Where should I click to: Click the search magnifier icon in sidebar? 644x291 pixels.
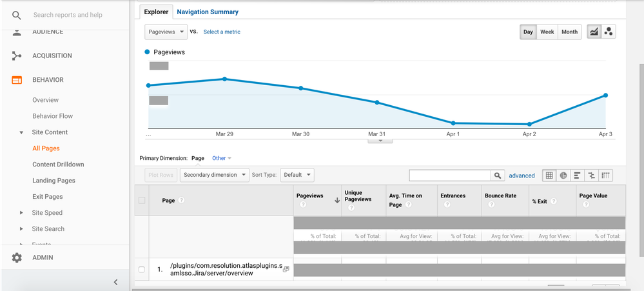16,15
